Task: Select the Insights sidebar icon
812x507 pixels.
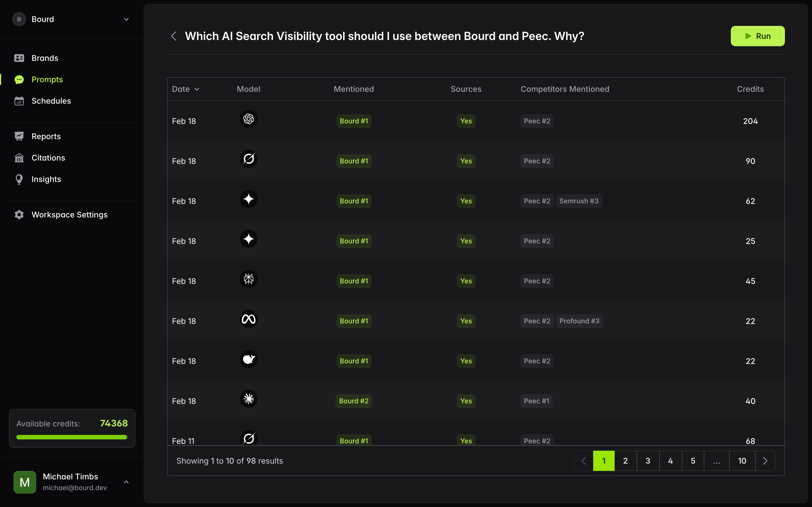Action: click(19, 179)
